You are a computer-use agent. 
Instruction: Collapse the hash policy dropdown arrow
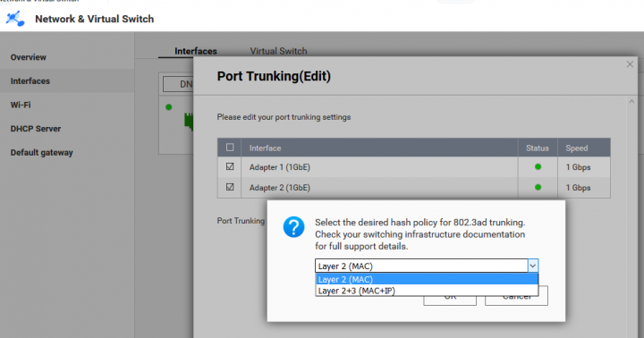pos(533,266)
